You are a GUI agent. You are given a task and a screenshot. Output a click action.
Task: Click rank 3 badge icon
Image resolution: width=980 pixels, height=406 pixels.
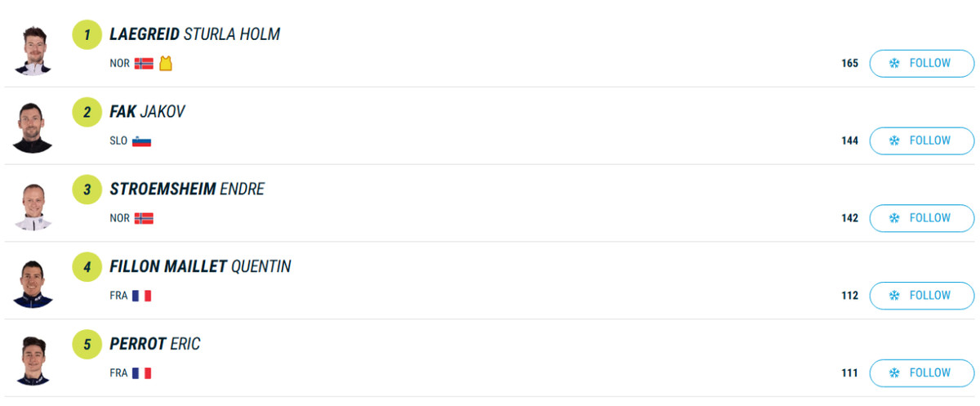tap(87, 190)
